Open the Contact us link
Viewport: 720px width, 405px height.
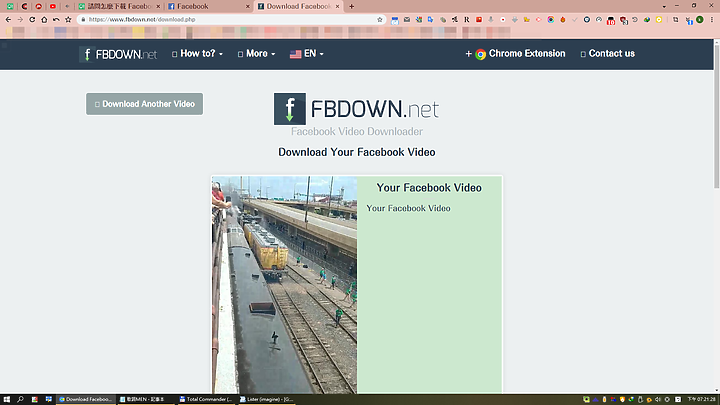pos(608,54)
